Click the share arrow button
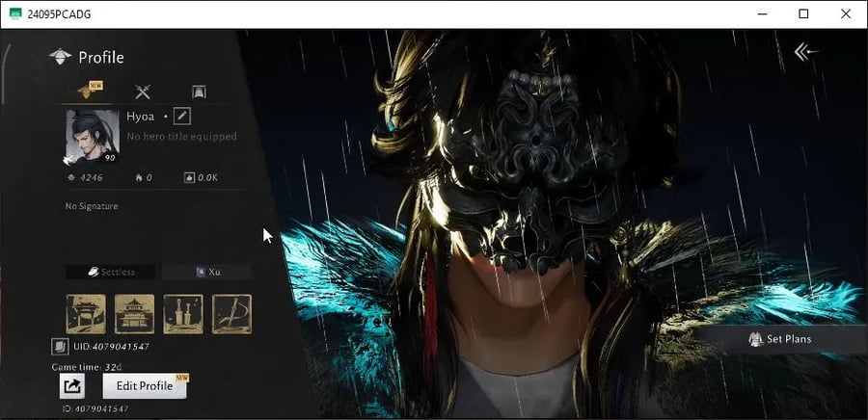This screenshot has height=420, width=868. point(71,386)
